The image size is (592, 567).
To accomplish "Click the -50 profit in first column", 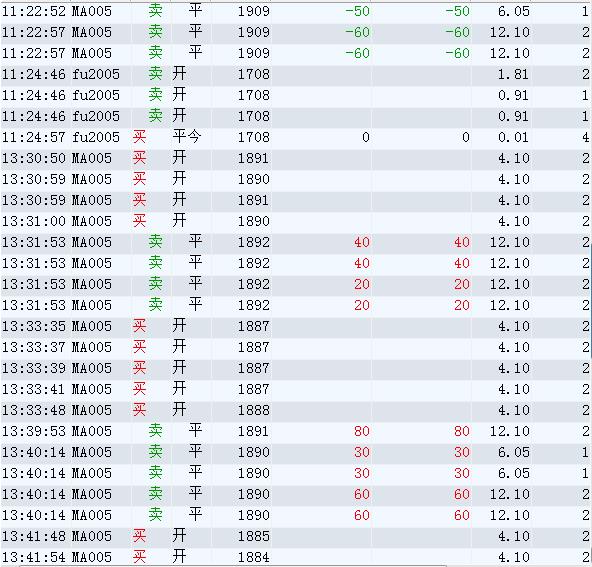I will tap(357, 11).
